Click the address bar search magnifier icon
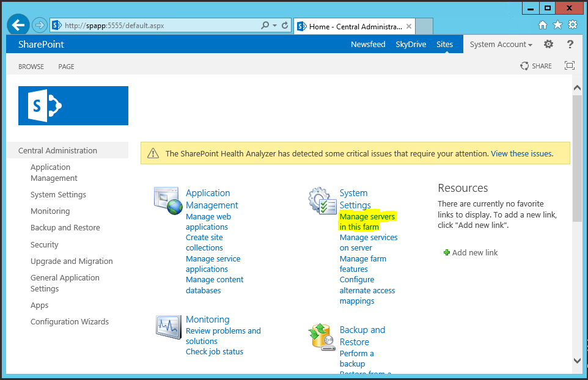The image size is (588, 380). (x=265, y=25)
